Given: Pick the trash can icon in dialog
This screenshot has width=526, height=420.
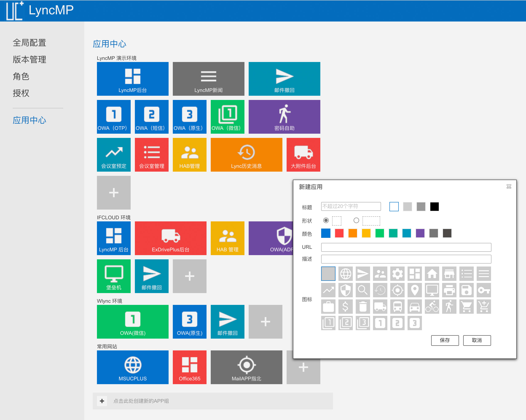Looking at the screenshot, I should 363,307.
